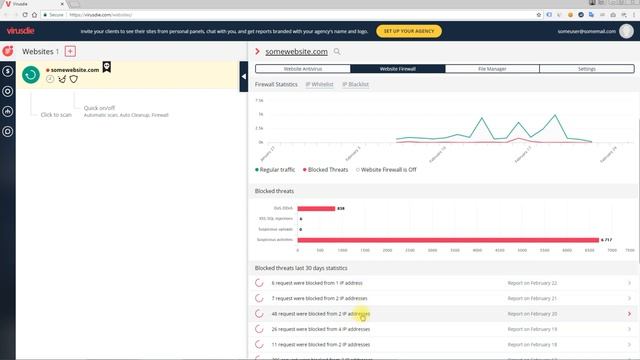
Task: Click the second circular sidebar icon
Action: point(8,91)
